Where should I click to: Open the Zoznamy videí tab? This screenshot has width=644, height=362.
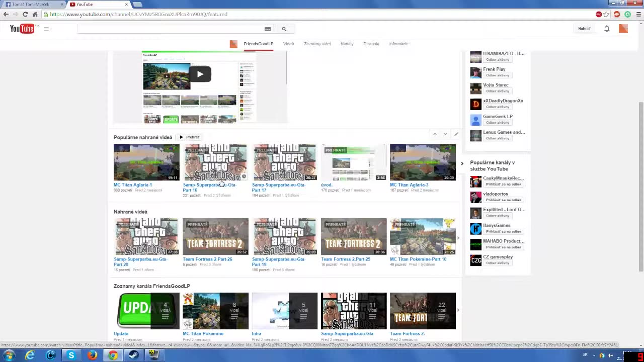[x=317, y=44]
